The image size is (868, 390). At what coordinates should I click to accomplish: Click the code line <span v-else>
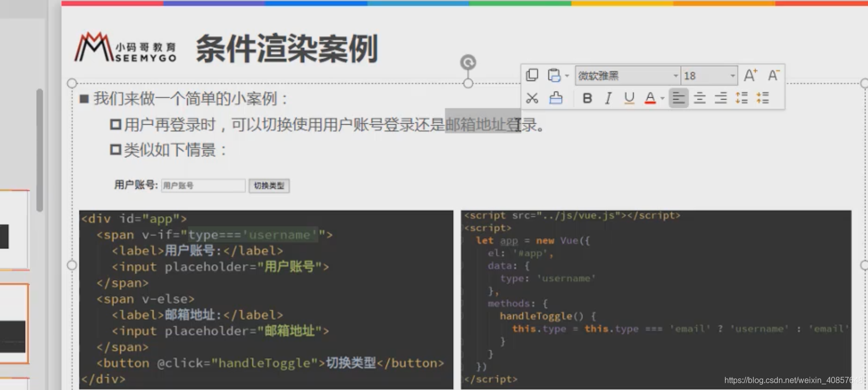click(x=146, y=299)
